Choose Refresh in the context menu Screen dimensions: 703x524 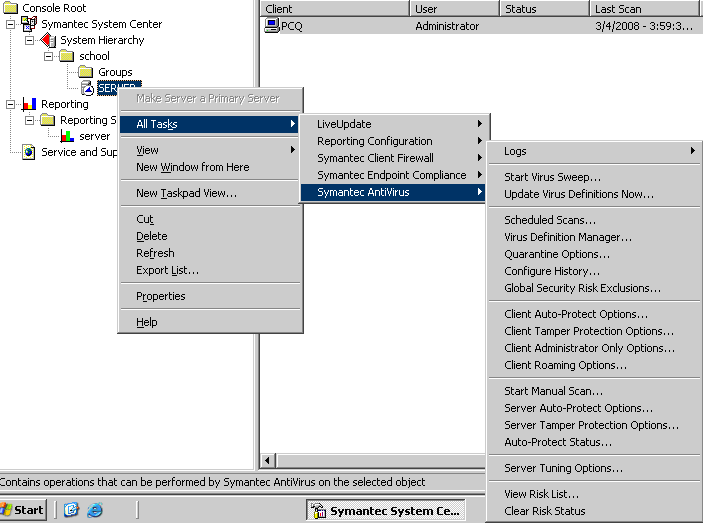pos(210,253)
